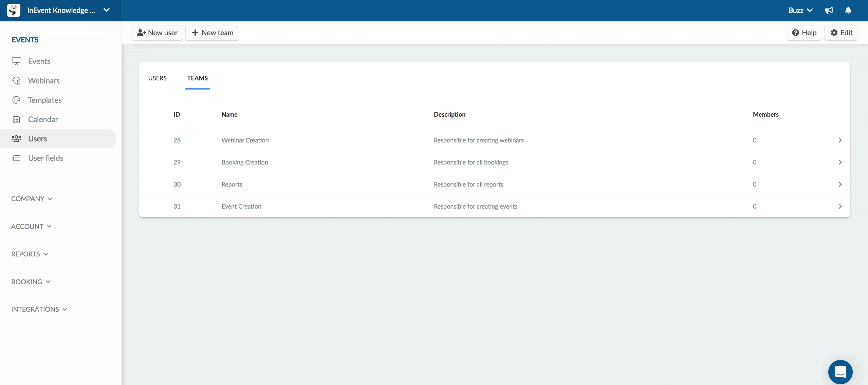Viewport: 868px width, 385px height.
Task: Expand the BOOKING section
Action: coord(31,282)
